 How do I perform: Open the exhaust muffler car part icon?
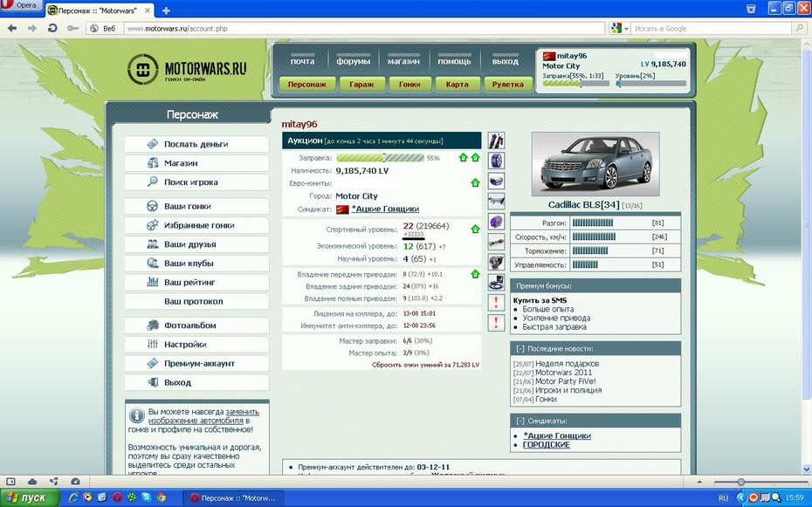click(x=496, y=182)
